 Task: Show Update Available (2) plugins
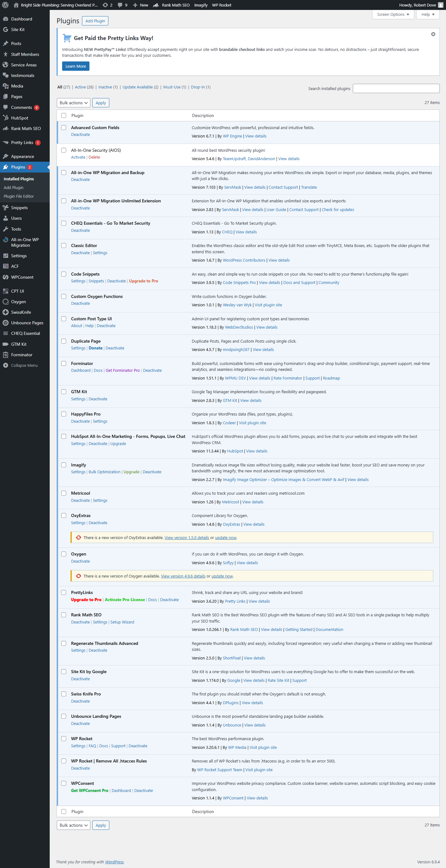coord(140,87)
